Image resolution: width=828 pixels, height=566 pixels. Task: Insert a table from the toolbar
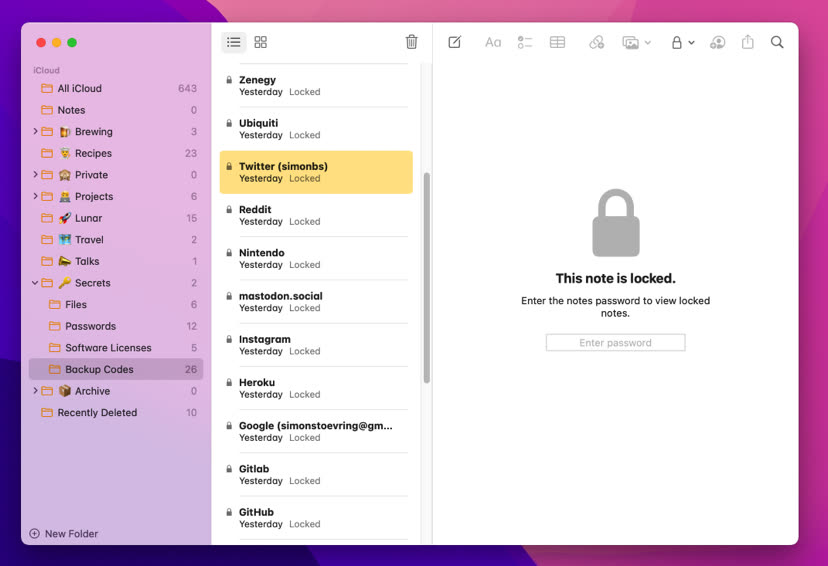[x=558, y=42]
